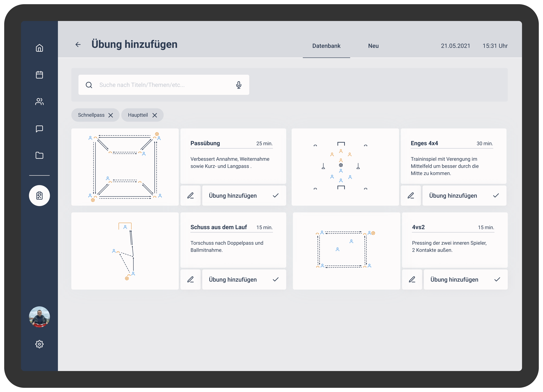The height and width of the screenshot is (392, 543).
Task: Open the Schuss aus dem Lauf diagram thumbnail
Action: click(x=125, y=251)
